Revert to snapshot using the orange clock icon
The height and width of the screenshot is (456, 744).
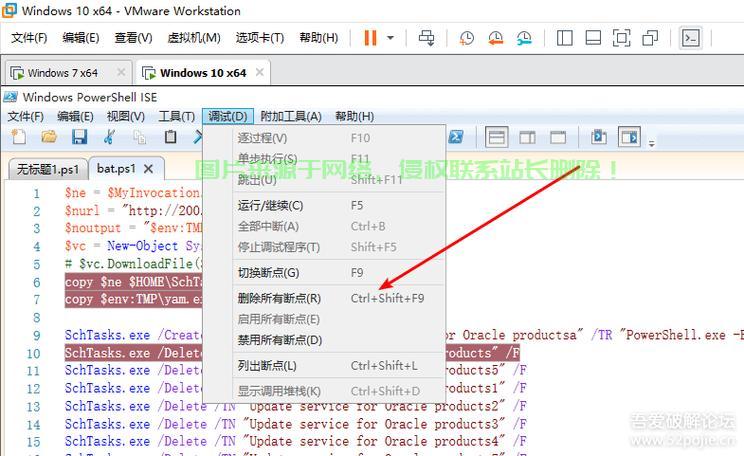pos(495,37)
